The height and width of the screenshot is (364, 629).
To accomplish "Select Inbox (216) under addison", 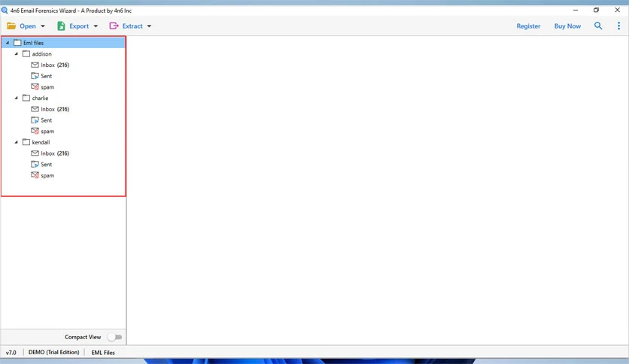I will click(55, 65).
